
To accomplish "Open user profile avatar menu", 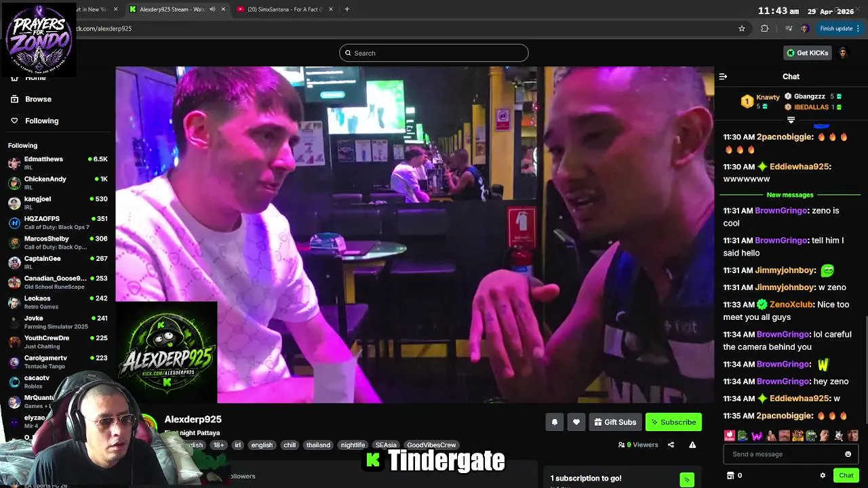I will click(843, 53).
